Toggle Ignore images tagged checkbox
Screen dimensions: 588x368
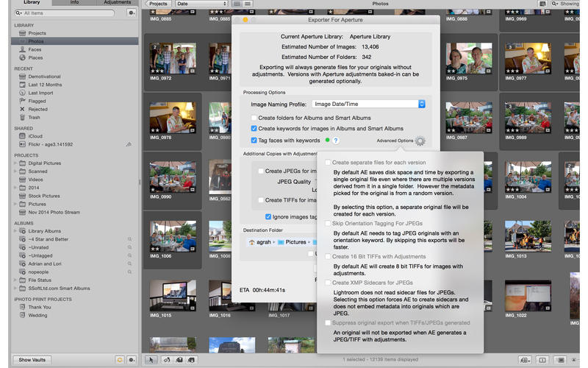click(x=268, y=216)
